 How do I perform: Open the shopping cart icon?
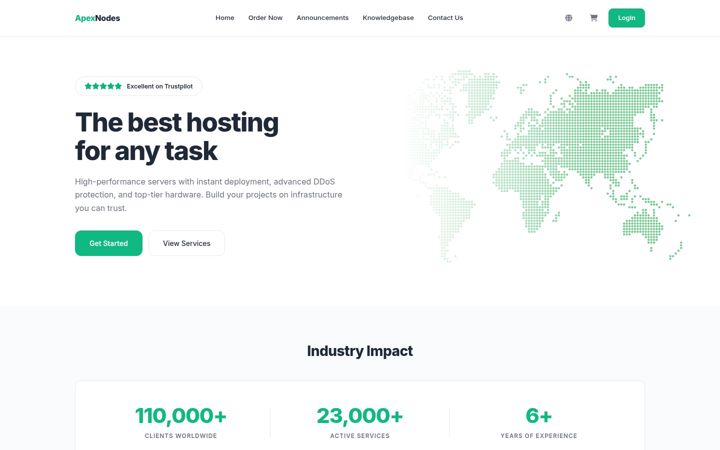pyautogui.click(x=593, y=18)
